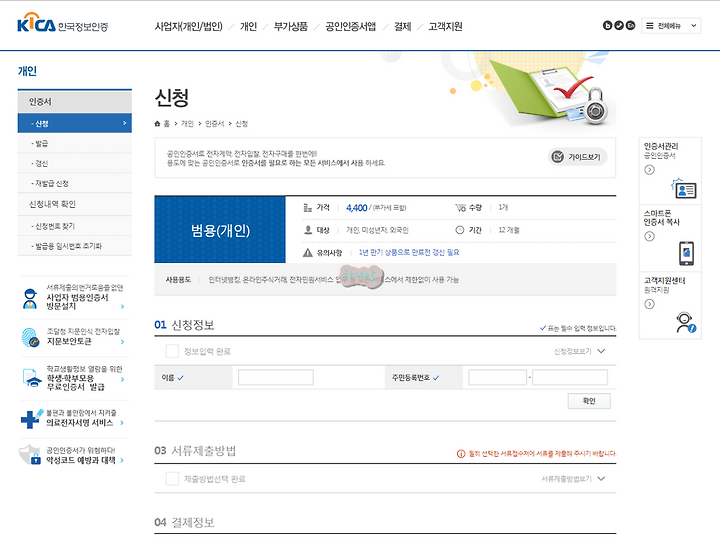Open 공인인증서앱 top menu

(x=351, y=27)
